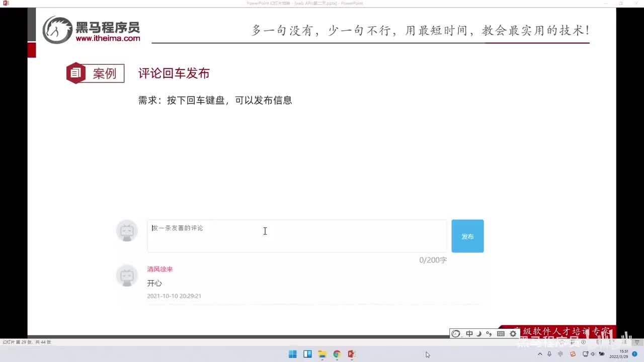Viewport: 644px width, 362px height.
Task: Click the microphone tray icon
Action: point(549,354)
